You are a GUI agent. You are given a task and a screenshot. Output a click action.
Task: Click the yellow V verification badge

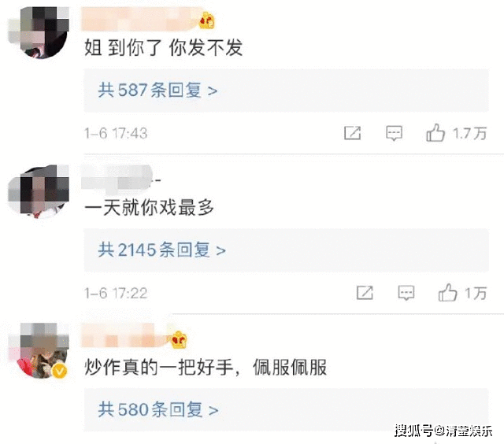click(x=60, y=372)
